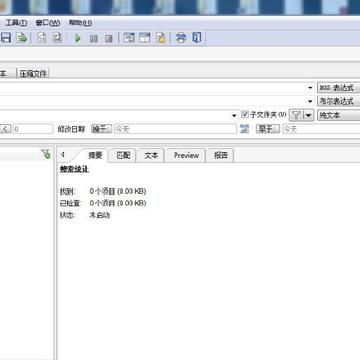Open the 窗口 menu
The height and width of the screenshot is (360, 360).
pos(48,23)
